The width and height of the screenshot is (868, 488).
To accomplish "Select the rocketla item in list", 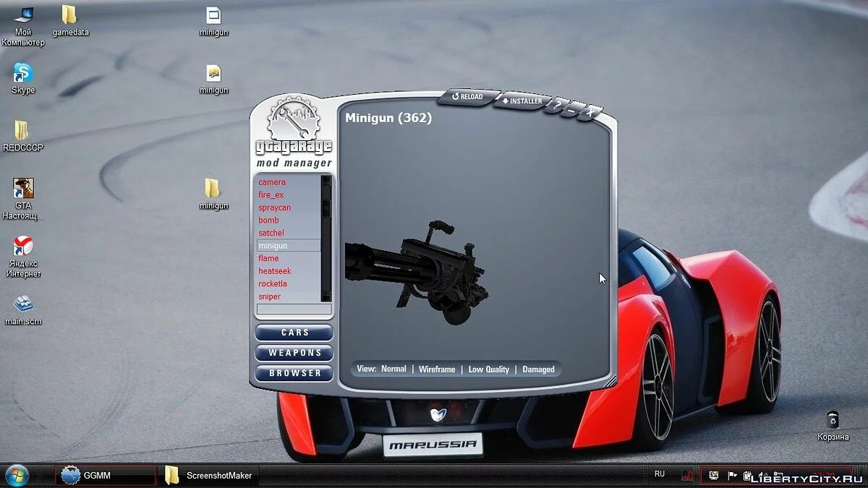I will click(x=273, y=284).
